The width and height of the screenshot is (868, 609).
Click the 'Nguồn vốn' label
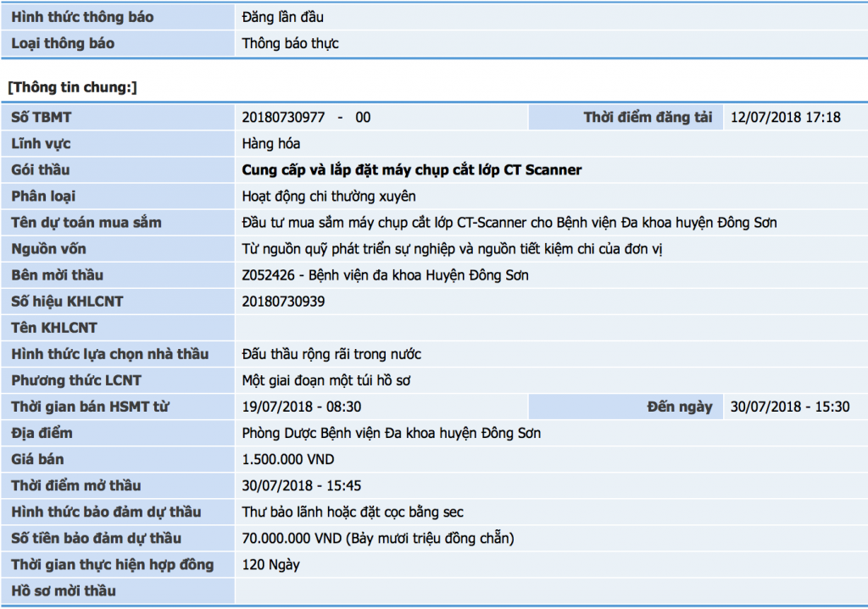[x=48, y=249]
